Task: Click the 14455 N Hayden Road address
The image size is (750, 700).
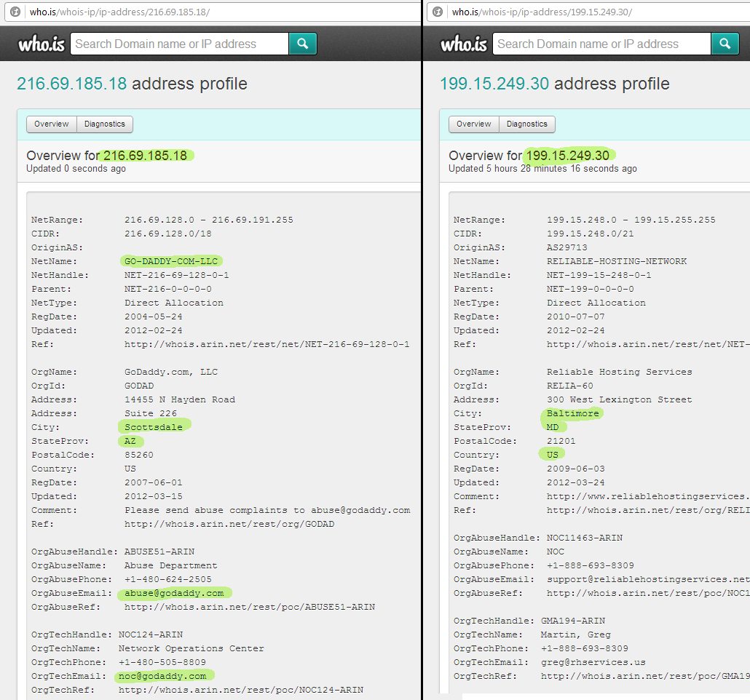Action: 180,399
